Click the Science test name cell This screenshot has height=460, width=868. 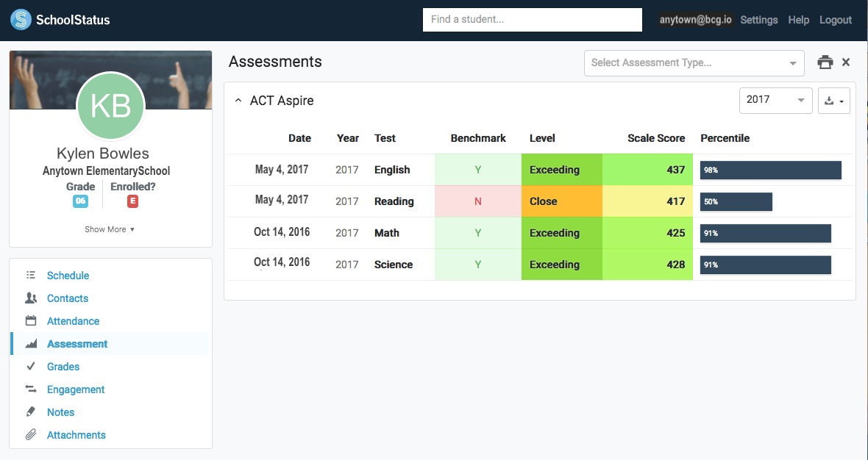pos(393,265)
